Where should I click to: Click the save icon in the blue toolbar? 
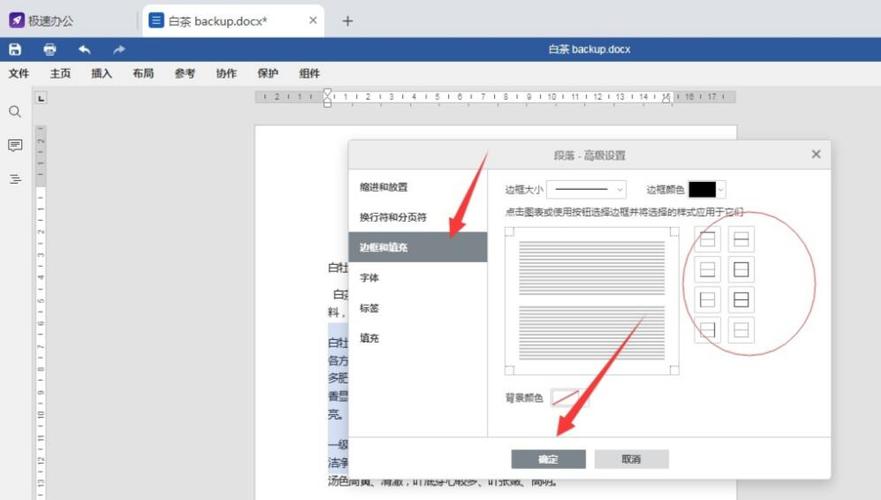tap(15, 49)
